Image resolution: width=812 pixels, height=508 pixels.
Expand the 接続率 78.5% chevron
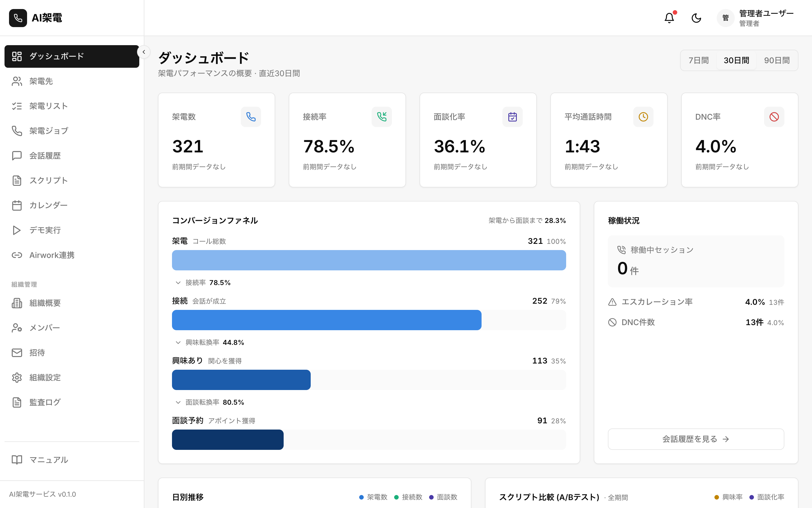178,283
